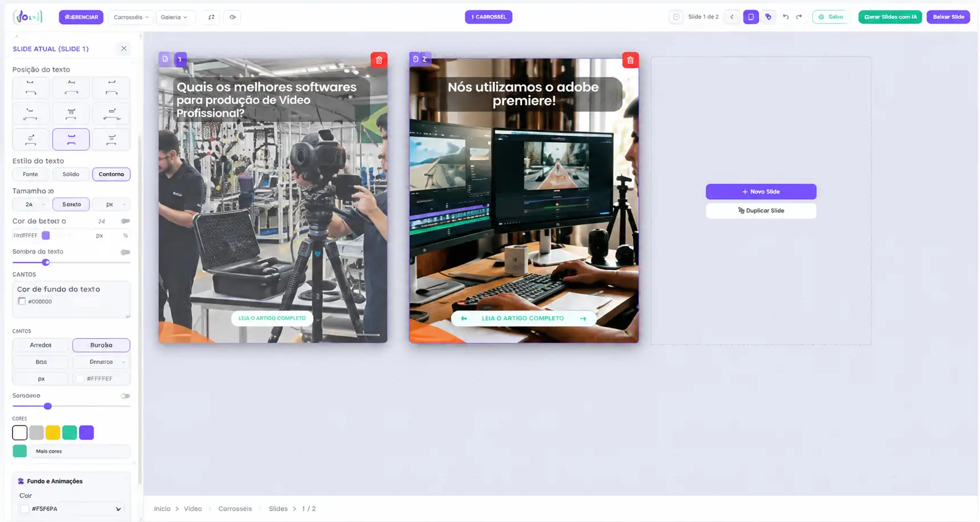Delete slide 2 with the red trash icon
Screen dimensions: 980x522
(x=630, y=60)
